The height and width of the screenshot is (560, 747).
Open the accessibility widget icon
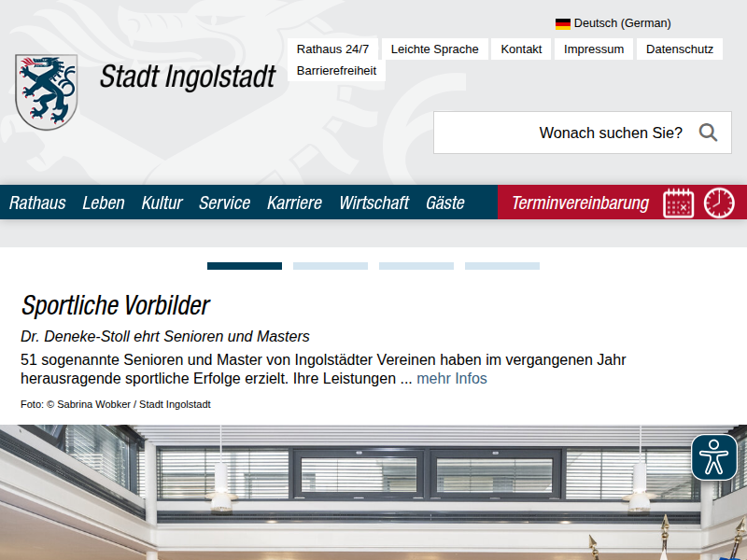coord(714,457)
